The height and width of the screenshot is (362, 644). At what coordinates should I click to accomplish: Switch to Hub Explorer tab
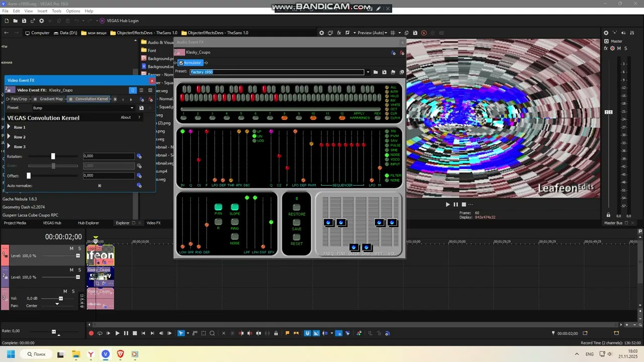pyautogui.click(x=89, y=223)
